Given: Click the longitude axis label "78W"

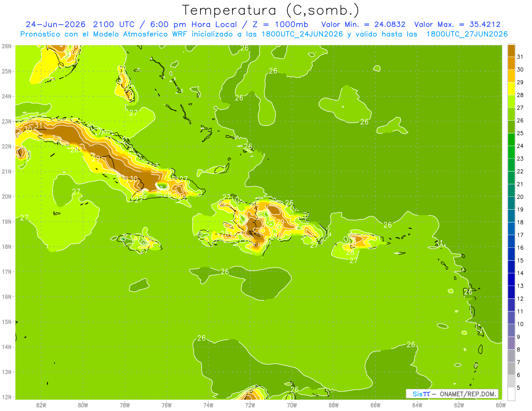Looking at the screenshot, I should [x=125, y=405].
